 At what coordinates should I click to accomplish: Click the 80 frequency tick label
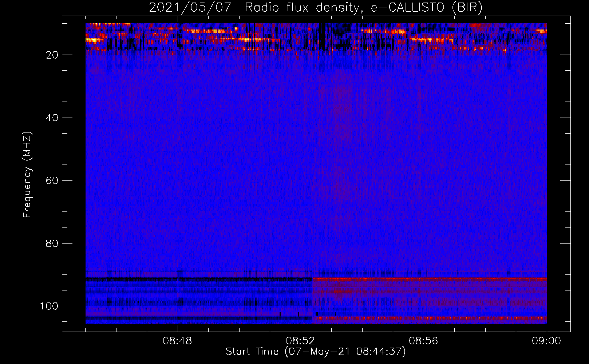52,243
